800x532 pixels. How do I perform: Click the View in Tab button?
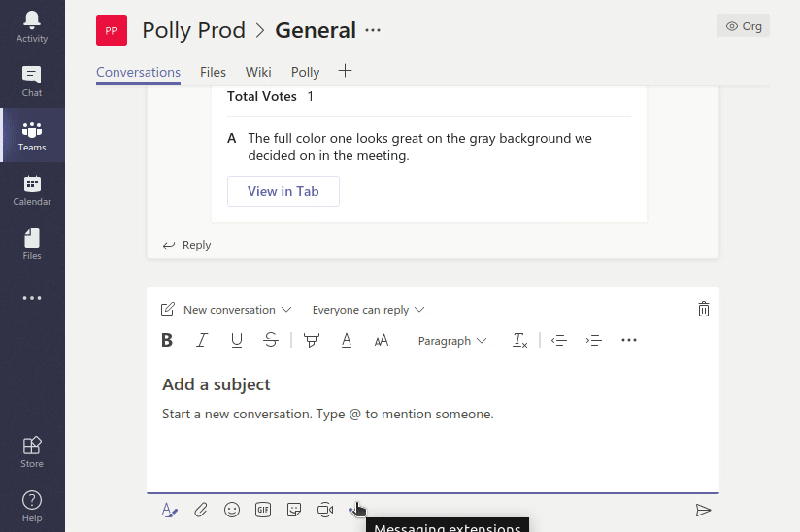[x=283, y=191]
